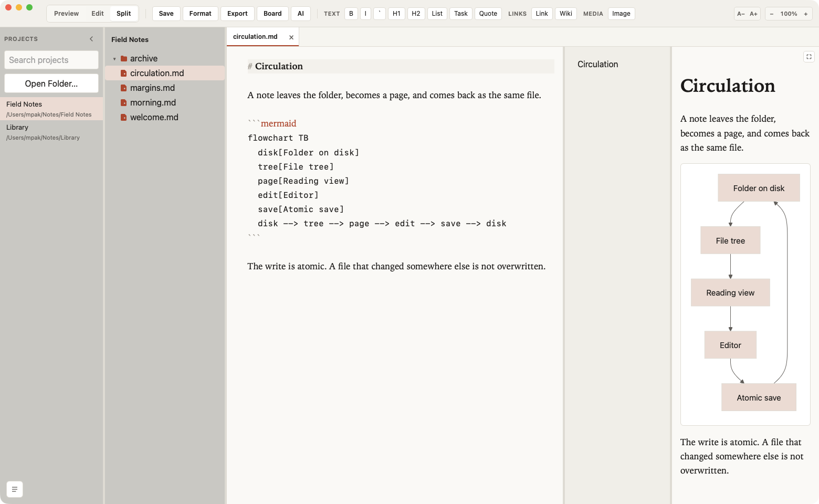Viewport: 819px width, 504px height.
Task: Click the Open Folder... button
Action: [51, 83]
